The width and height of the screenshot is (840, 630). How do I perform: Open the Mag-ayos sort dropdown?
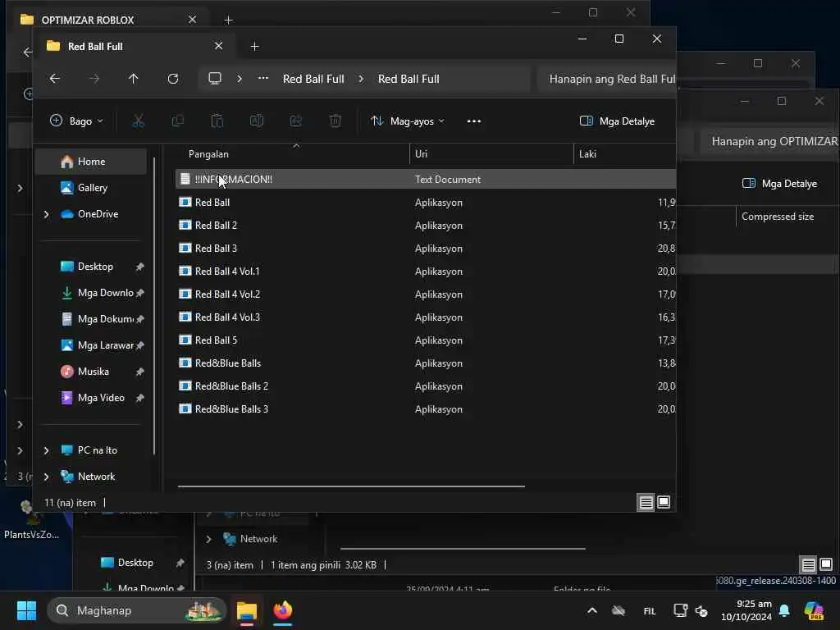coord(408,121)
